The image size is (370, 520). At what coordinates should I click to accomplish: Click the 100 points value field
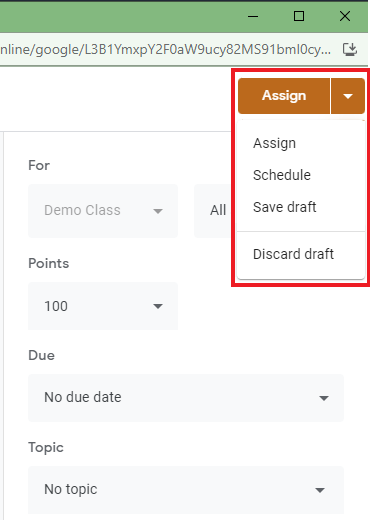[x=103, y=306]
